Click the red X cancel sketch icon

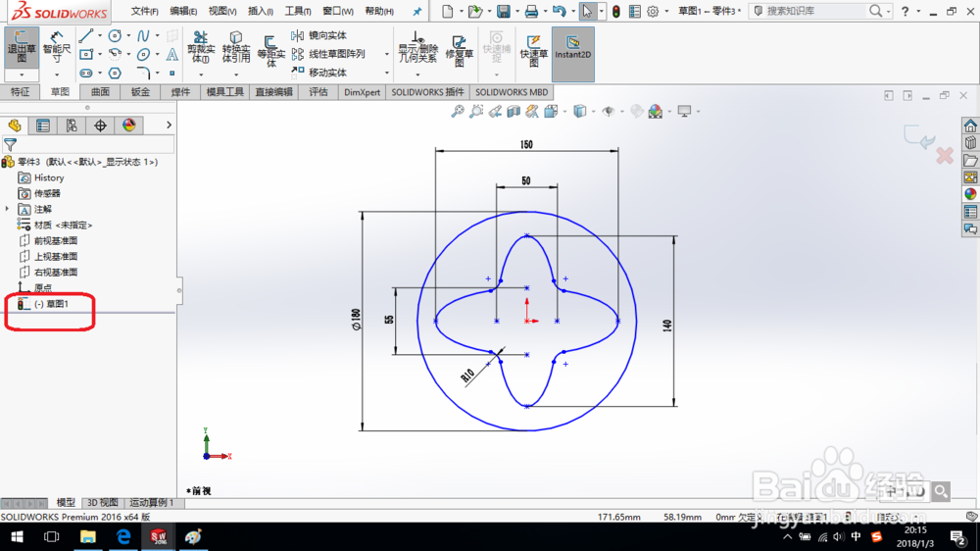[945, 155]
